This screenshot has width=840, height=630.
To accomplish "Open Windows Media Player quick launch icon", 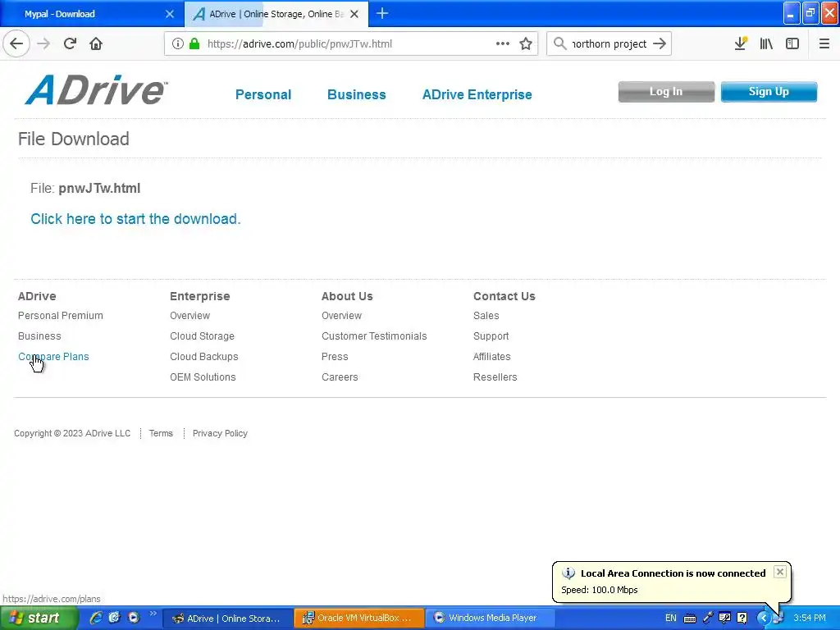I will (x=134, y=618).
